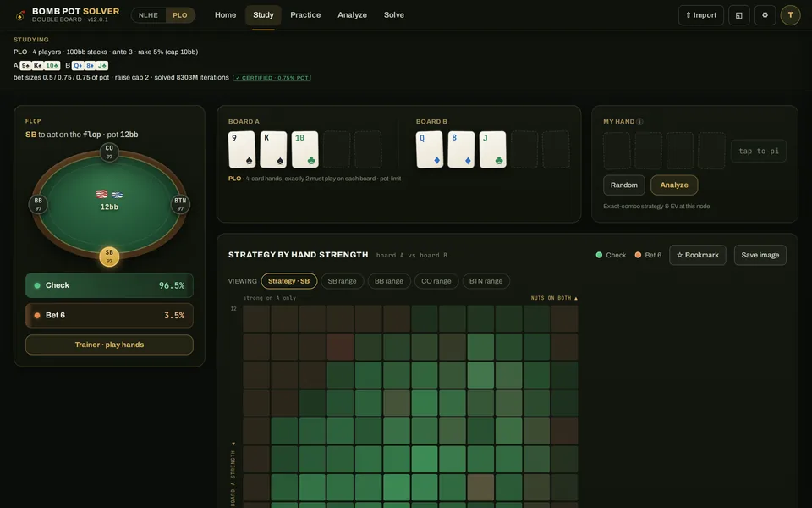Open the Home tab
812x508 pixels.
point(225,15)
